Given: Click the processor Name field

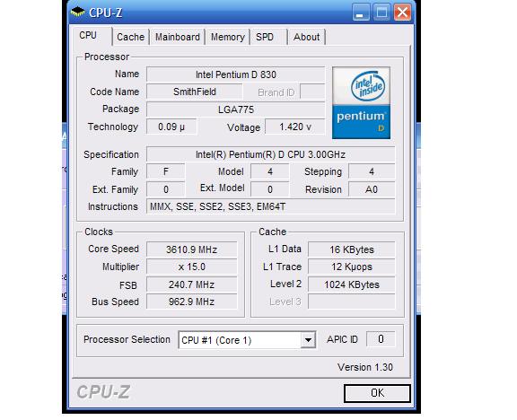Looking at the screenshot, I should [x=236, y=74].
